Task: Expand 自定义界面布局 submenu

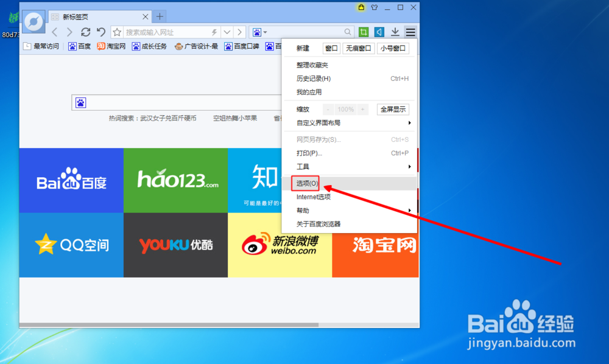Action: pyautogui.click(x=350, y=123)
